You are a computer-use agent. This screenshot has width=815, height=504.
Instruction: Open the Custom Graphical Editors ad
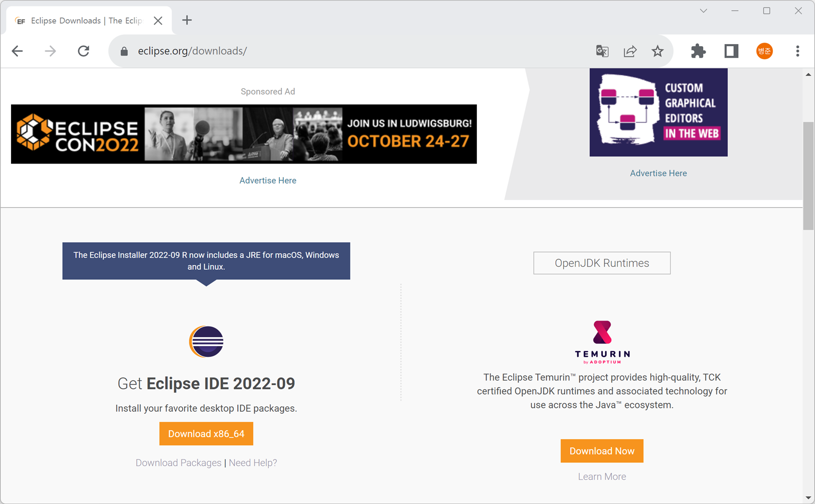(x=659, y=112)
